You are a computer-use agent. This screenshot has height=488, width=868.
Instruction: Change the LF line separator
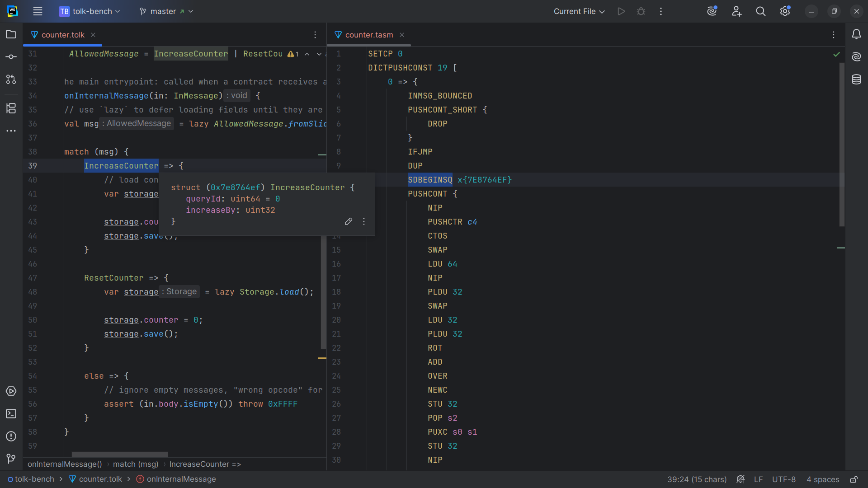coord(759,479)
